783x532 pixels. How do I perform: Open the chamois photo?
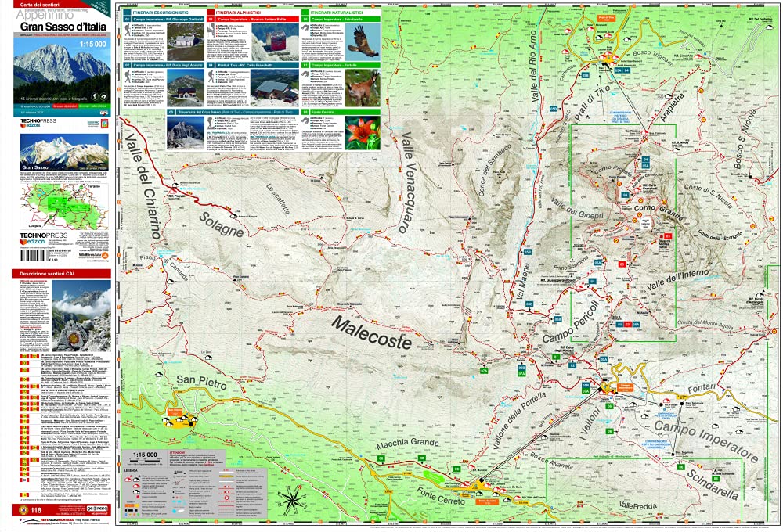[x=363, y=88]
